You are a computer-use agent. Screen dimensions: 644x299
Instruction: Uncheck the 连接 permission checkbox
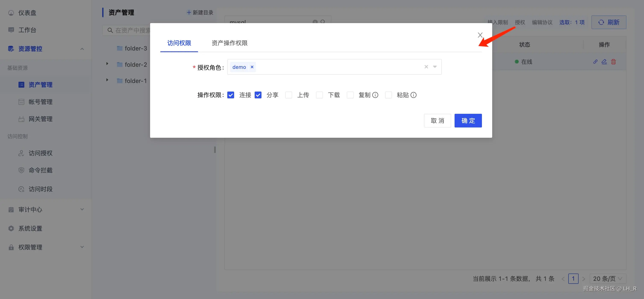coord(230,95)
